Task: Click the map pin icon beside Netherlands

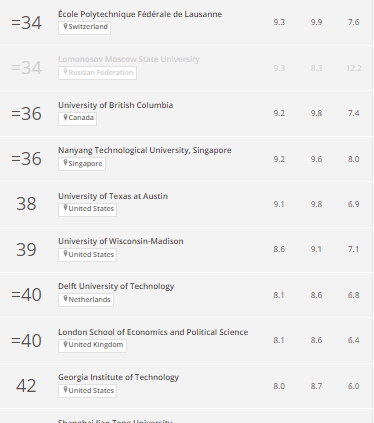Action: 65,299
